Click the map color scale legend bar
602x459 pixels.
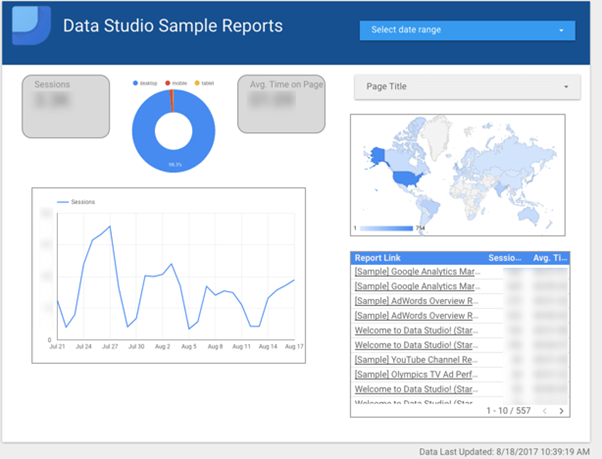(386, 228)
